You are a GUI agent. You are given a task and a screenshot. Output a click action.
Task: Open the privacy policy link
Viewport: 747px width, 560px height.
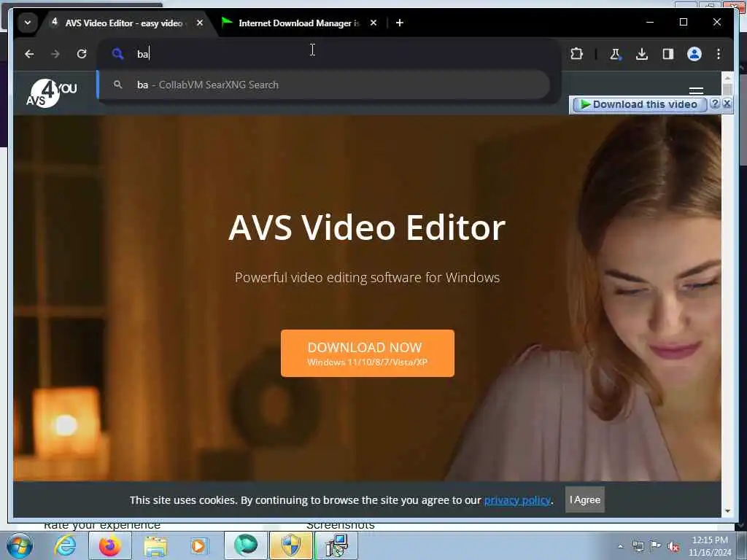point(517,500)
